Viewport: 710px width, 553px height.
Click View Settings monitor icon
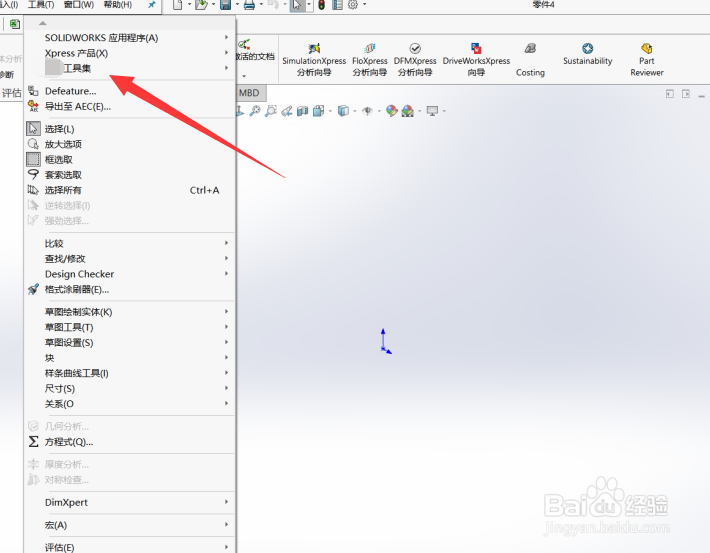[432, 111]
